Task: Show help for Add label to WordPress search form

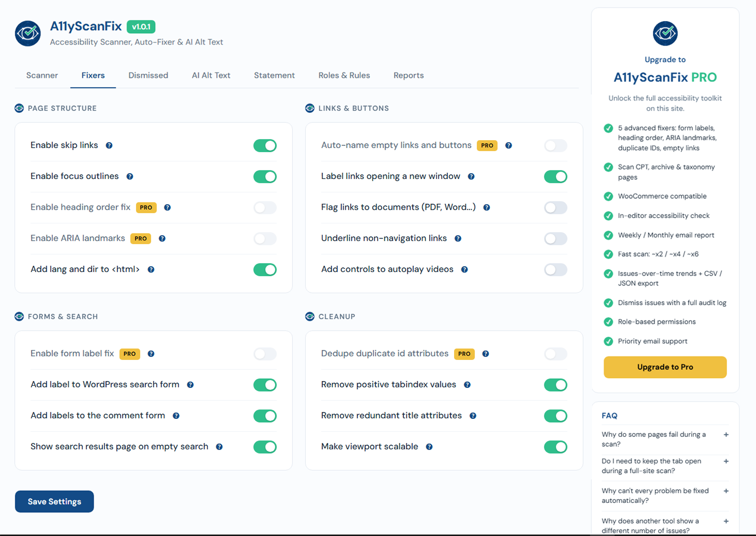Action: coord(190,385)
